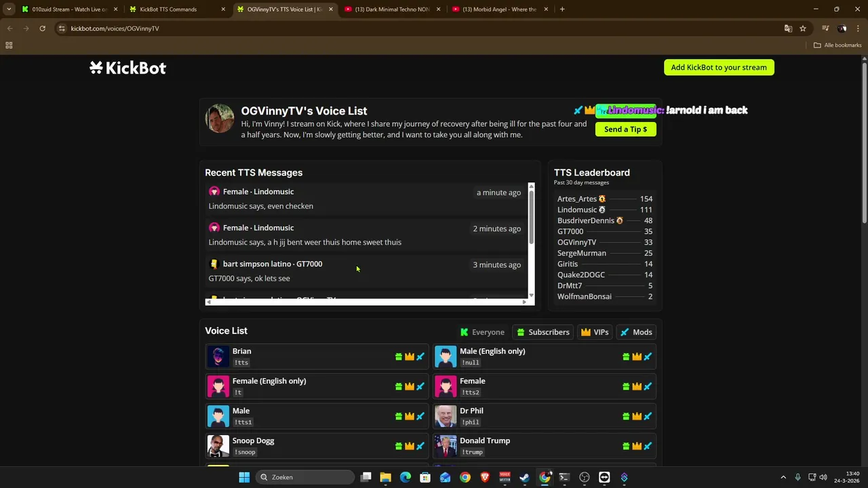Click WolfmanBonsai in the leaderboard
This screenshot has width=868, height=488.
coord(585,296)
